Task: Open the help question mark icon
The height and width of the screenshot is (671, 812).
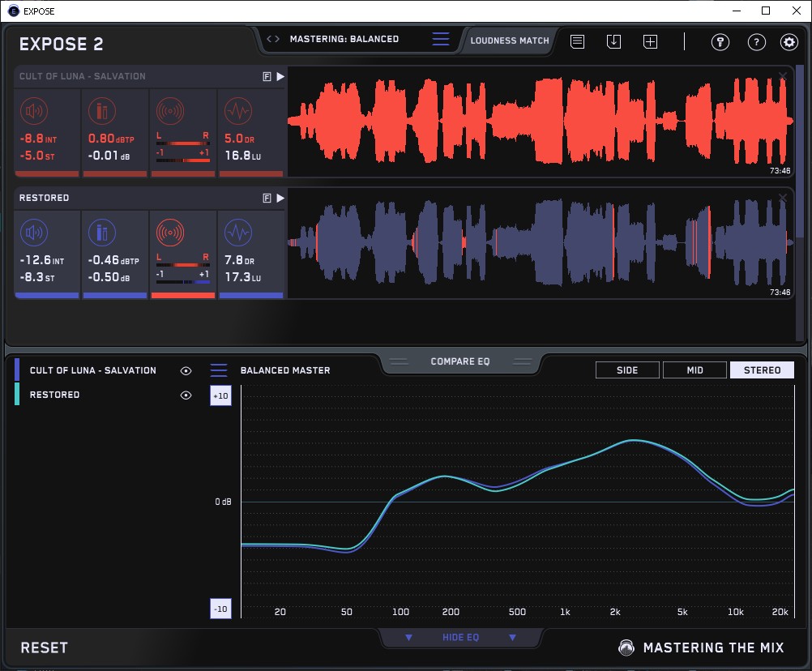Action: pos(756,42)
